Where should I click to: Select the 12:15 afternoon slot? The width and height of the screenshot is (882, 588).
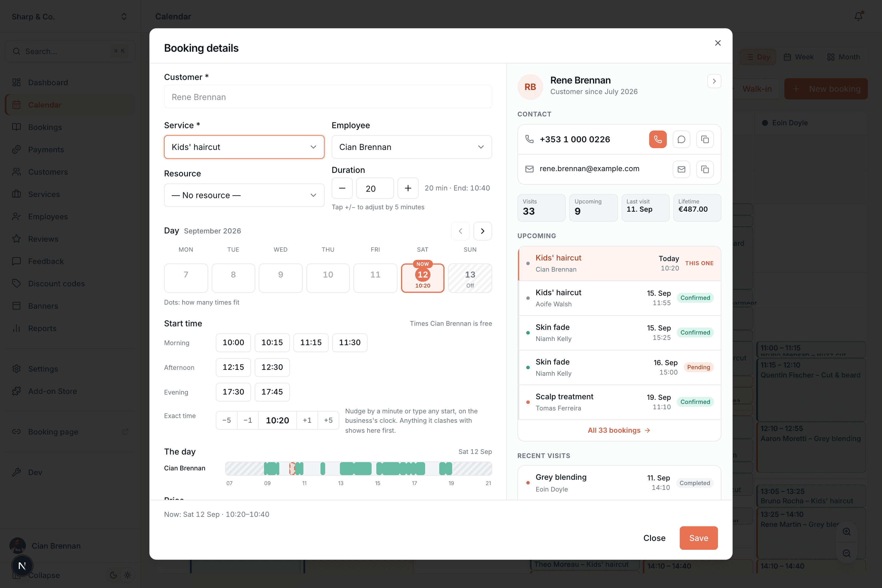(233, 367)
